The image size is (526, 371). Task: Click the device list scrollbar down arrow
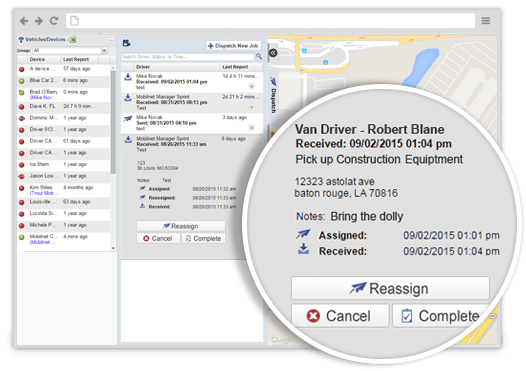coord(113,248)
